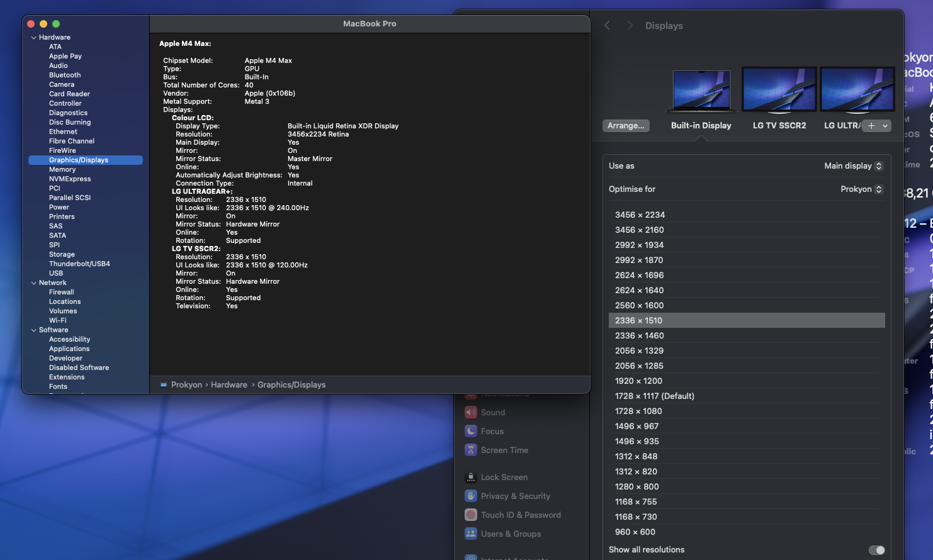This screenshot has height=560, width=933.
Task: Select Ethernet in hardware list
Action: coord(63,132)
